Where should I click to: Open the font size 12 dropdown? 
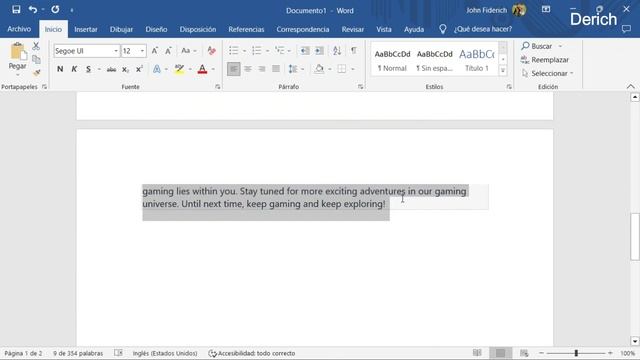tap(142, 51)
